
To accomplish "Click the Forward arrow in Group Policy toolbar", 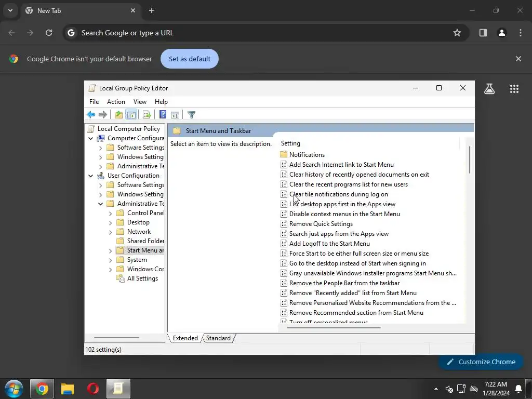I will pos(102,115).
